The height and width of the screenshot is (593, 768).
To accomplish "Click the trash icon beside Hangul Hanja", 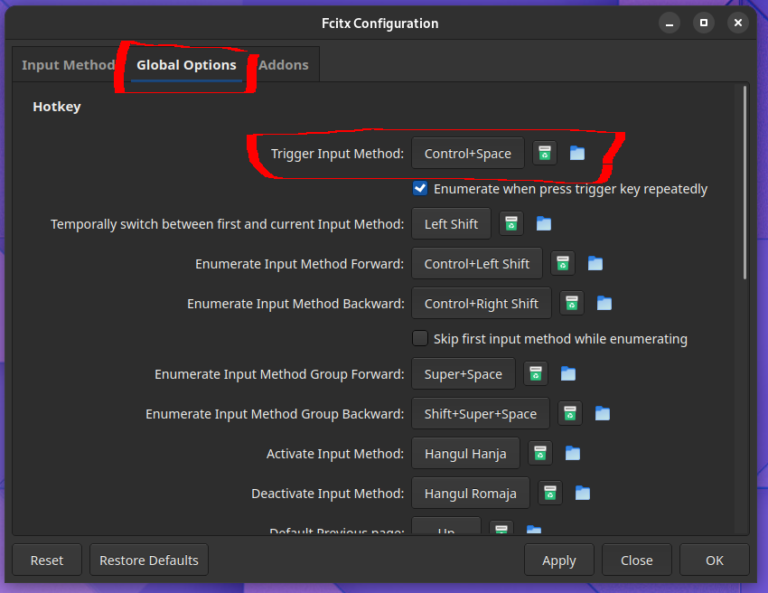I will point(540,454).
